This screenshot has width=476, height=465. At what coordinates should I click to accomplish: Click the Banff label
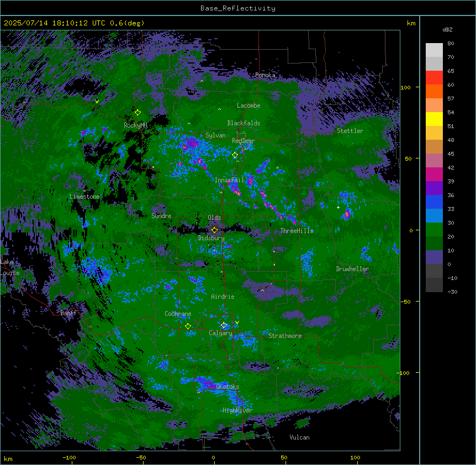pyautogui.click(x=68, y=313)
